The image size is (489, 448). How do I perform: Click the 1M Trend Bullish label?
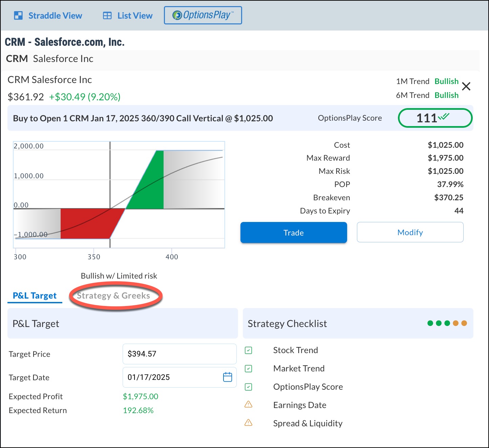pyautogui.click(x=447, y=81)
